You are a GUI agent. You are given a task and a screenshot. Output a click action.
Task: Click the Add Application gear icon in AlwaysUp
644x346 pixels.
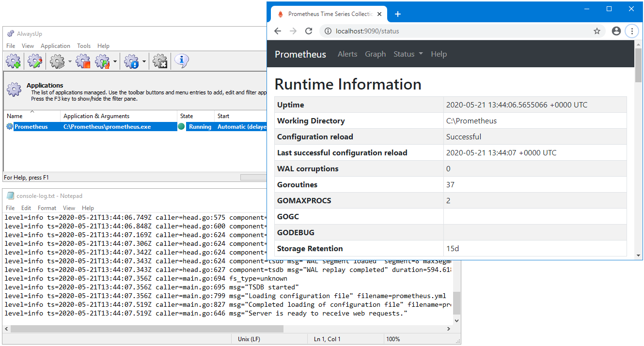(x=14, y=61)
